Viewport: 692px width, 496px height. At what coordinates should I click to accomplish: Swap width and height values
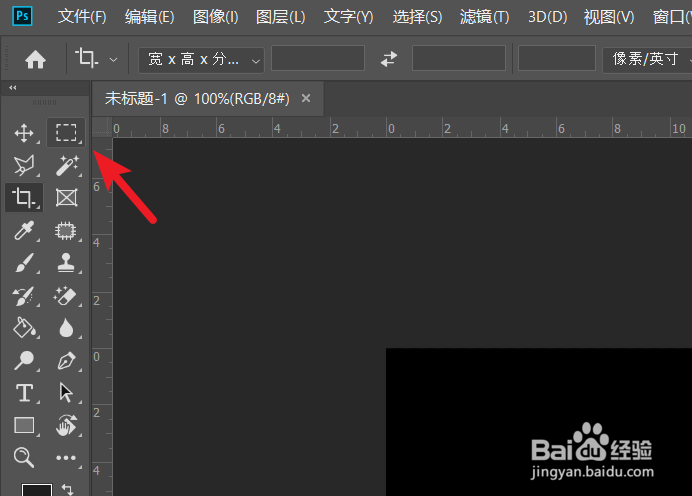[x=389, y=59]
